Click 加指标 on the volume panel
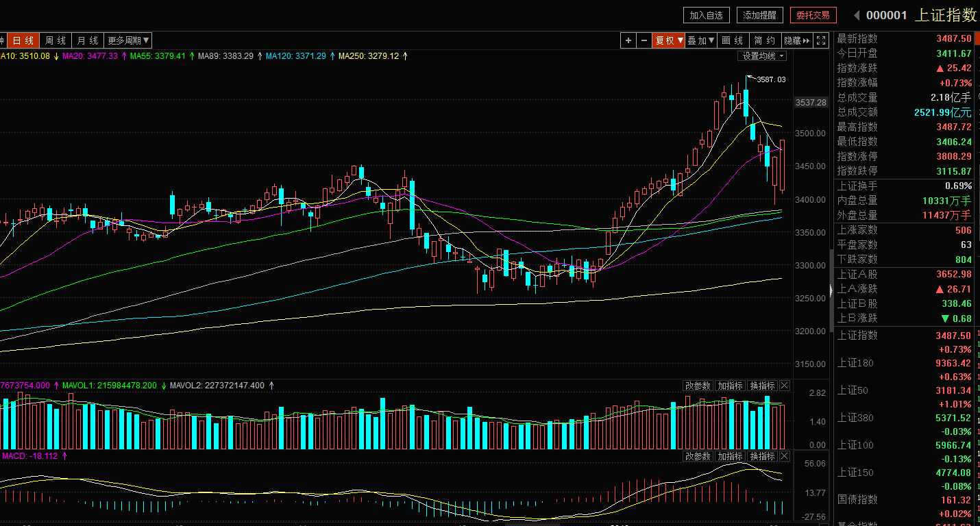Screen dimensions: 980x526 731,386
